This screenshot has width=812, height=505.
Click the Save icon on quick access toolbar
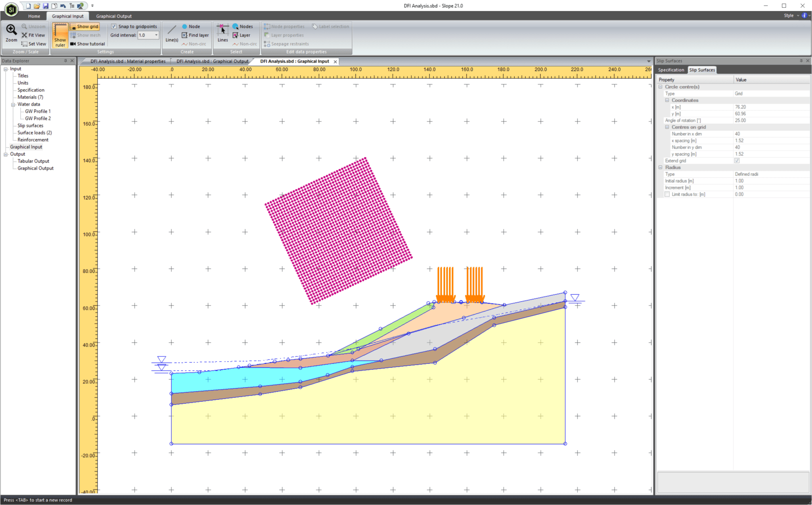coord(46,5)
